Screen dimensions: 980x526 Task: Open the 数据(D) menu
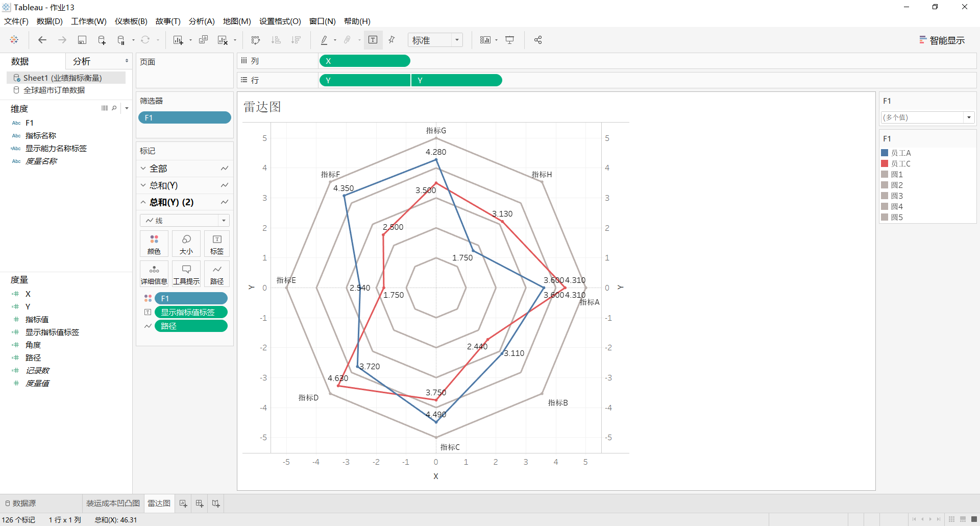pyautogui.click(x=50, y=21)
